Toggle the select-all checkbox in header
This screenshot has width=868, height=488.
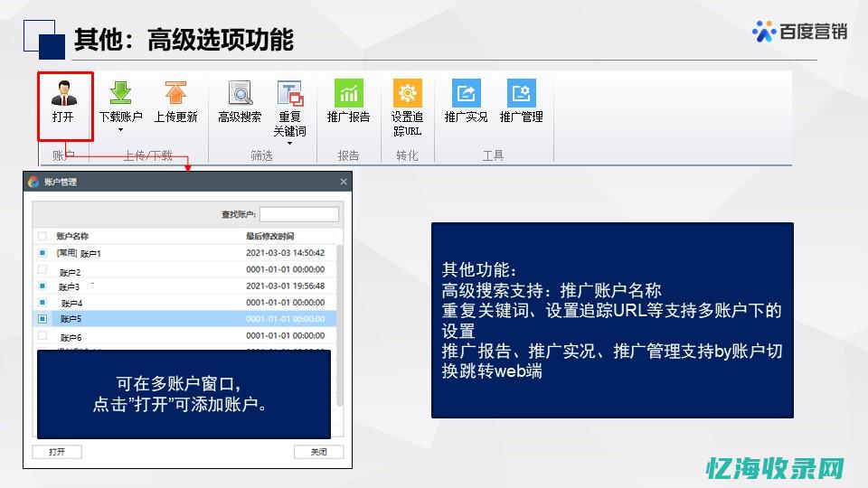(x=42, y=236)
